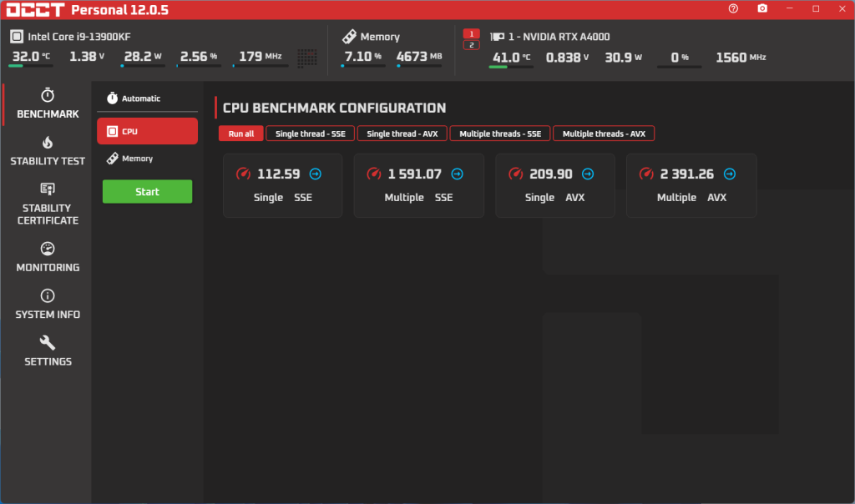Click the System Info circle icon
Viewport: 855px width, 504px height.
(x=48, y=296)
